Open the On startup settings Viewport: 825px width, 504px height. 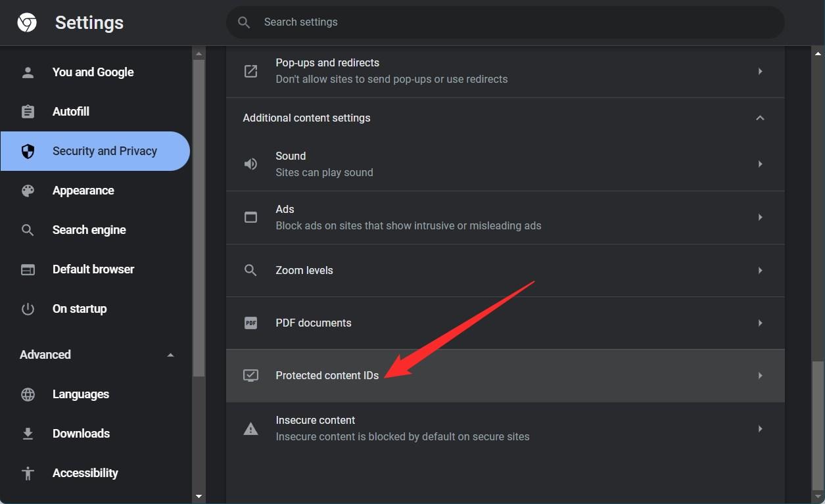tap(80, 308)
